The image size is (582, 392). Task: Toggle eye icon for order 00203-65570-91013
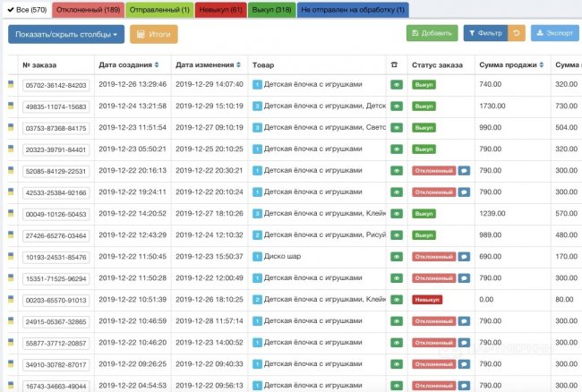(396, 300)
